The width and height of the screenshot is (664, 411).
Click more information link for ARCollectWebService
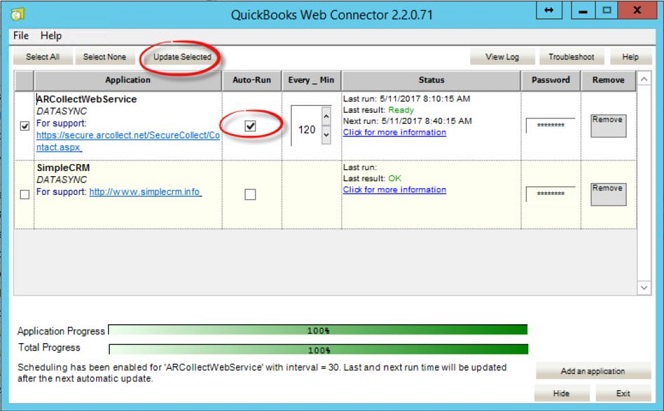coord(394,132)
